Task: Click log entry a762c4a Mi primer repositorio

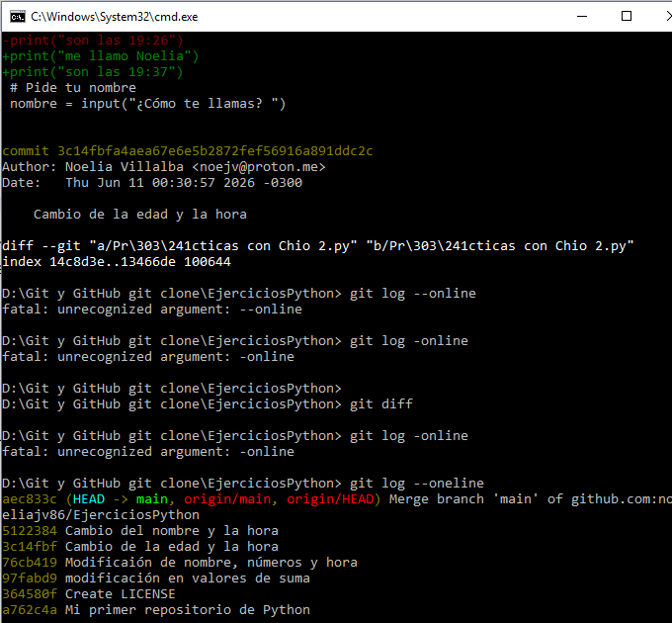Action: (x=156, y=610)
